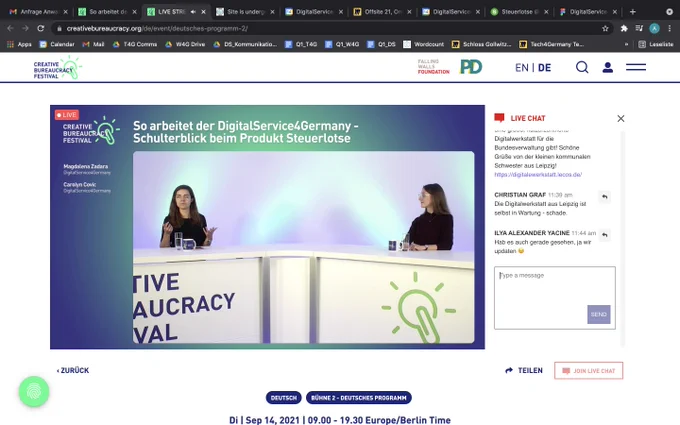Show hidden bookmarks overflow chevron

(x=626, y=44)
